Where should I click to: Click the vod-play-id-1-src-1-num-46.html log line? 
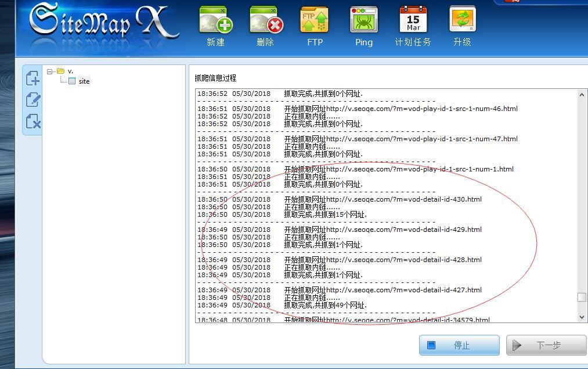358,109
